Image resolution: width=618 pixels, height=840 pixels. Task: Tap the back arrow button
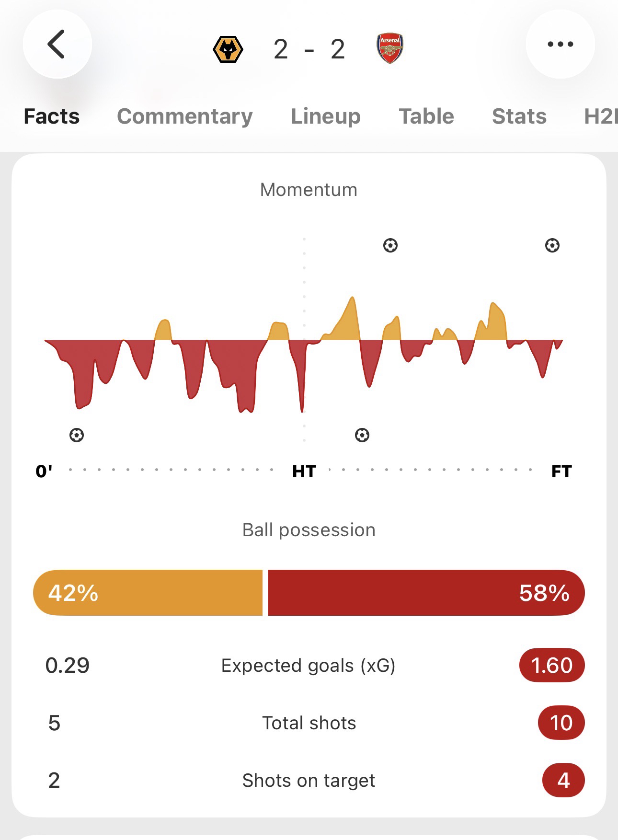click(x=57, y=45)
